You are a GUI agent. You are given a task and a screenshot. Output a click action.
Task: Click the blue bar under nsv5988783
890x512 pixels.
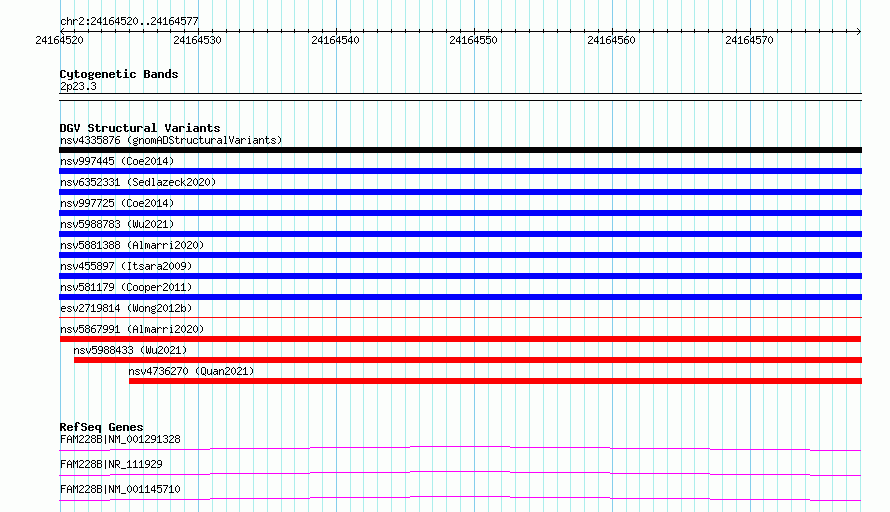pos(460,234)
